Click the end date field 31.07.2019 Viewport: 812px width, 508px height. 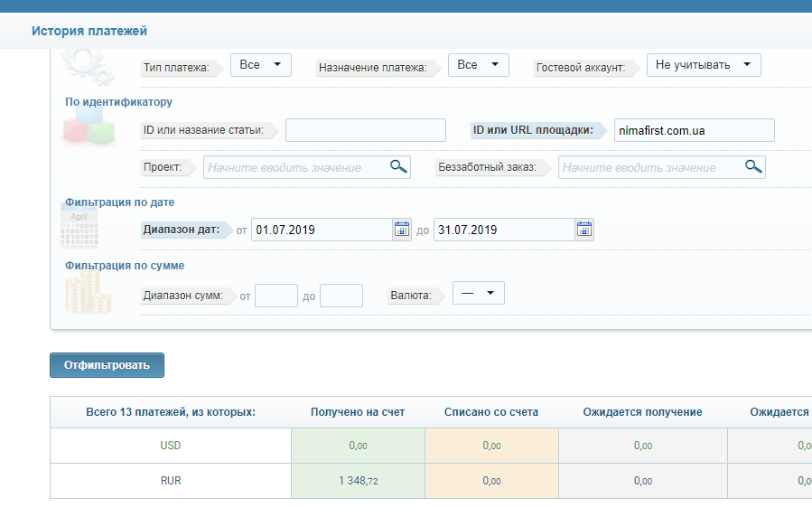[x=503, y=230]
